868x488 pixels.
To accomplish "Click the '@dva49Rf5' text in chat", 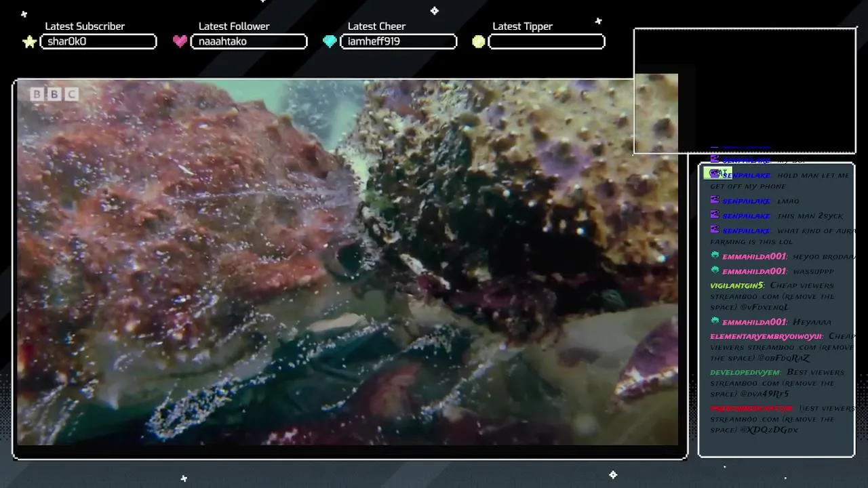I will [764, 394].
